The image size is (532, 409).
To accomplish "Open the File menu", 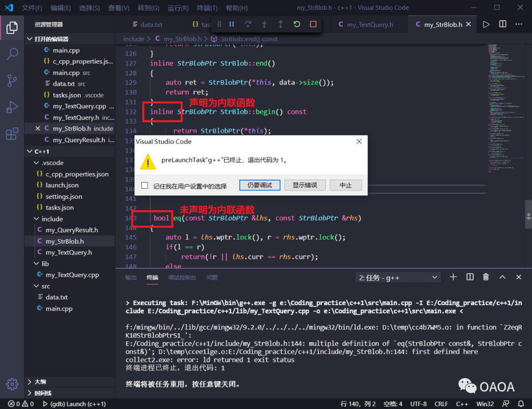I will coord(32,7).
